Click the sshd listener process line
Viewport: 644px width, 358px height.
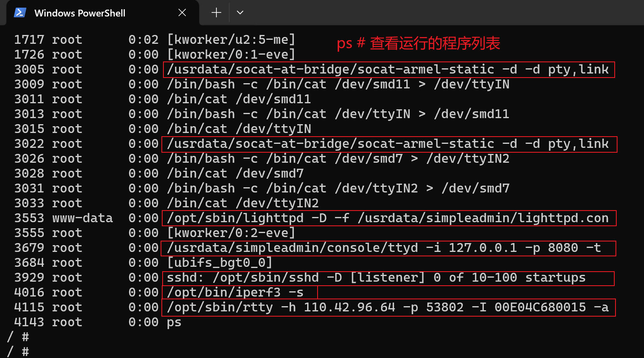(388, 278)
